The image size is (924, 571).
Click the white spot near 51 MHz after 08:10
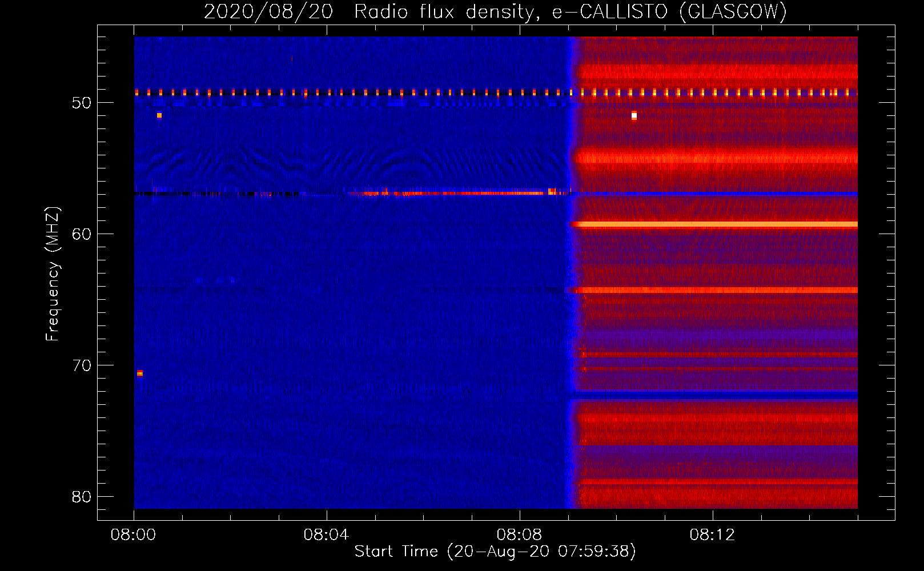[634, 116]
